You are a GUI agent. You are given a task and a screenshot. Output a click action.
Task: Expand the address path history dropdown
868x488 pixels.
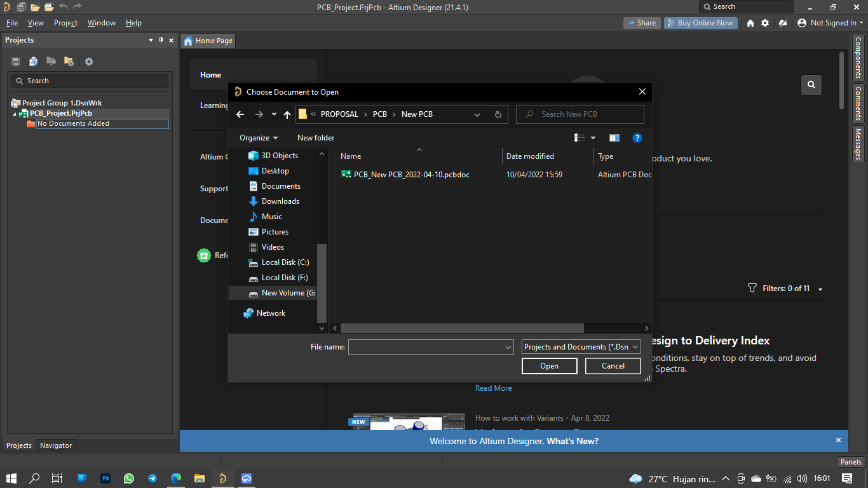(x=477, y=114)
